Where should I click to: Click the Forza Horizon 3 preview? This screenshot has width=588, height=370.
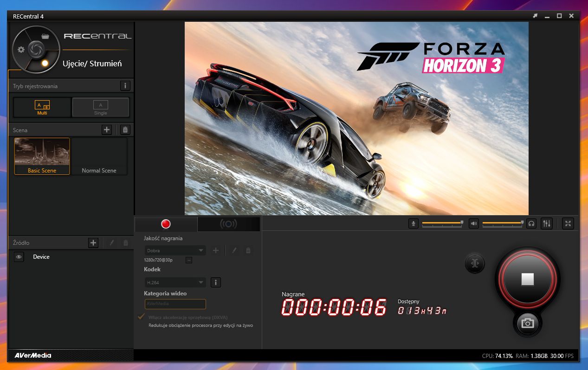[x=356, y=118]
